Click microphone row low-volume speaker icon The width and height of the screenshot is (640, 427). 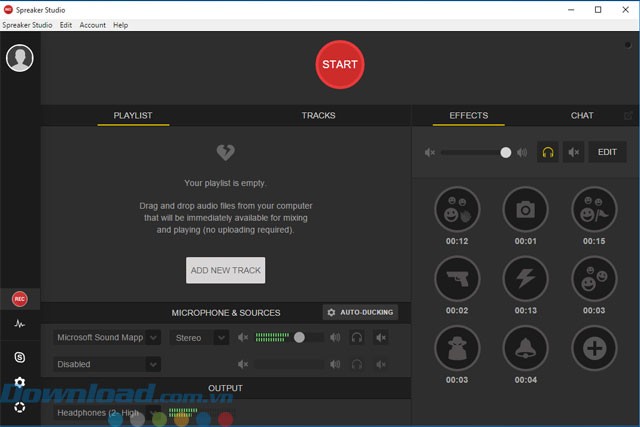coord(243,337)
